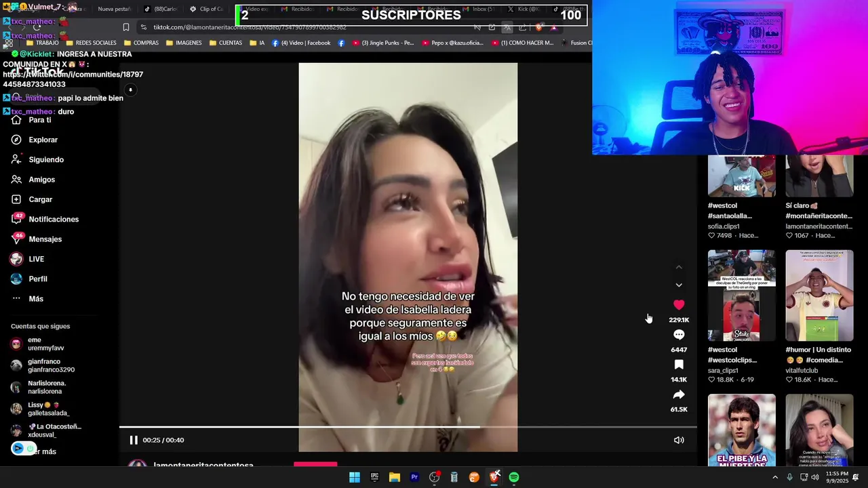Open Brave browser taskbar icon
Viewport: 868px width, 488px height.
(x=494, y=477)
